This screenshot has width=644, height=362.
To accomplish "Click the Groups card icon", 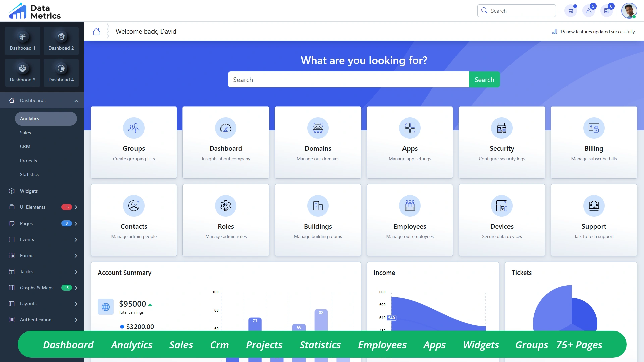I will 133,128.
